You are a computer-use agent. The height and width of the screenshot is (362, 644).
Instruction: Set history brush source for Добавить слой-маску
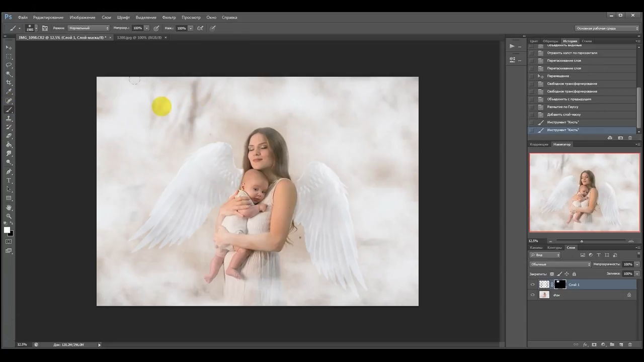532,115
